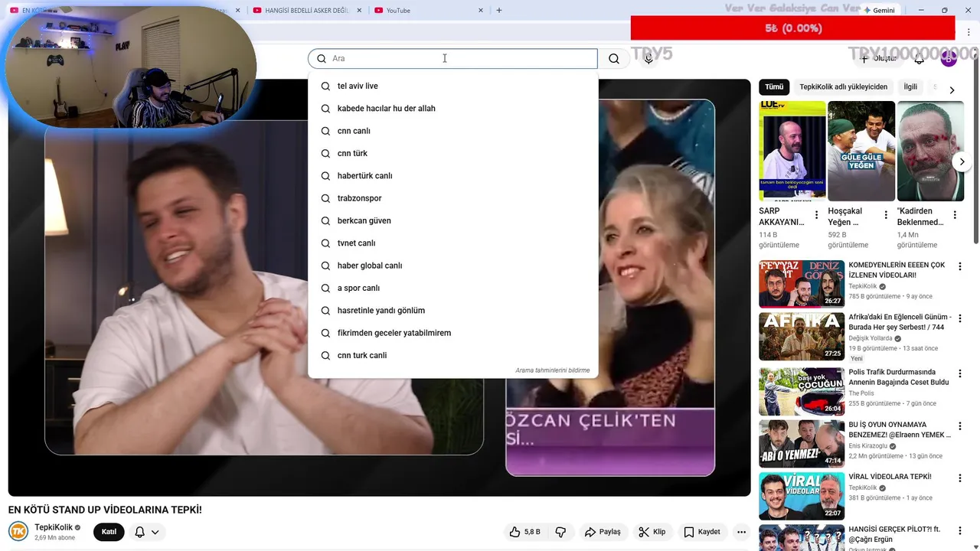Select the İlgili filter chip
Viewport: 980px width, 551px height.
pyautogui.click(x=910, y=87)
